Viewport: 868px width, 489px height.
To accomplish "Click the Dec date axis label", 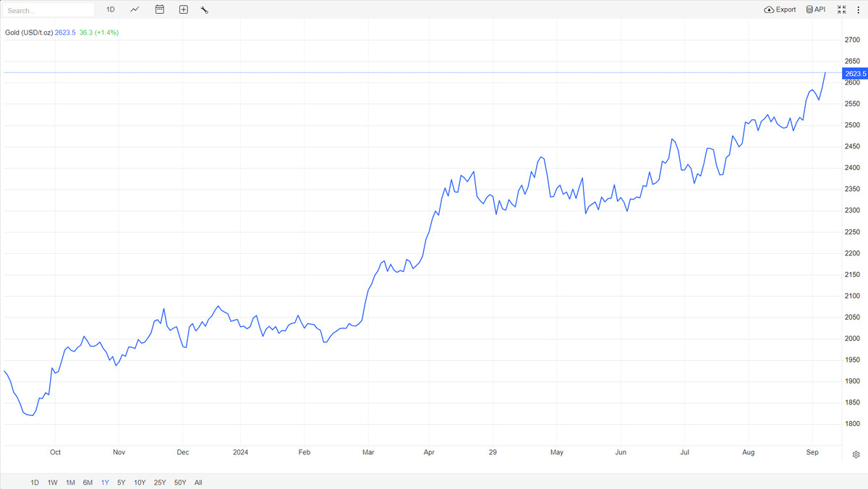I will (183, 452).
